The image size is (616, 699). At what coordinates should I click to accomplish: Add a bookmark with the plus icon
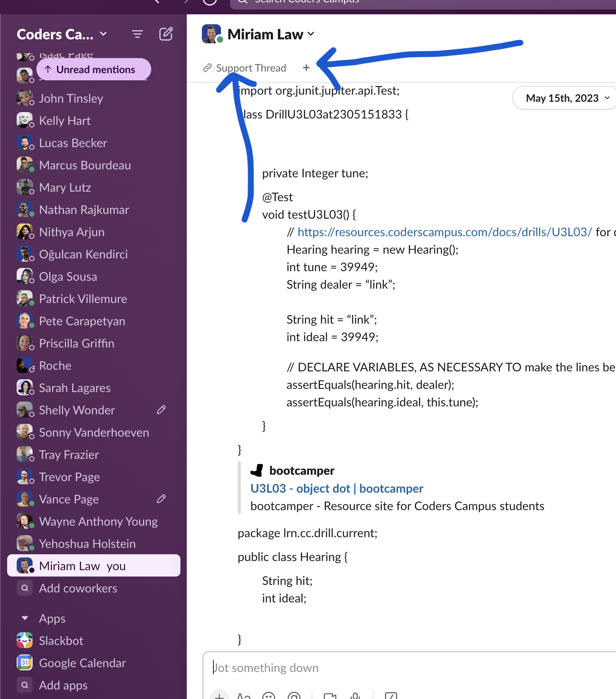306,68
